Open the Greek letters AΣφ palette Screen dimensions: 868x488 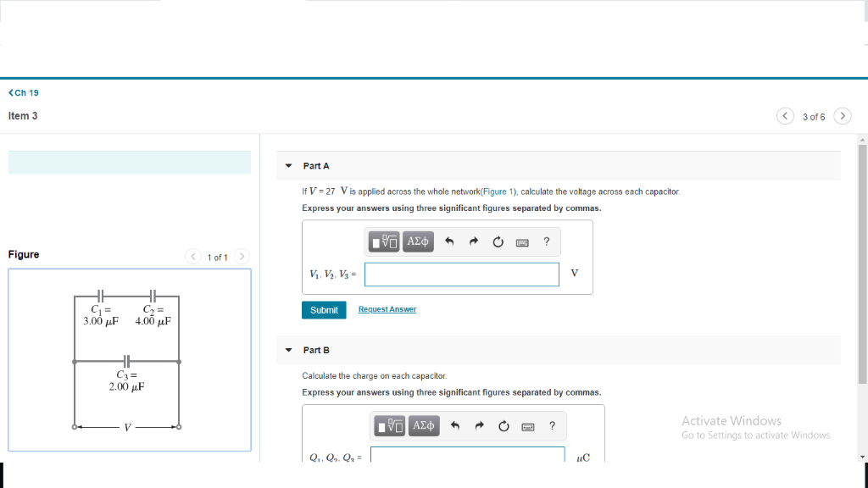[417, 241]
